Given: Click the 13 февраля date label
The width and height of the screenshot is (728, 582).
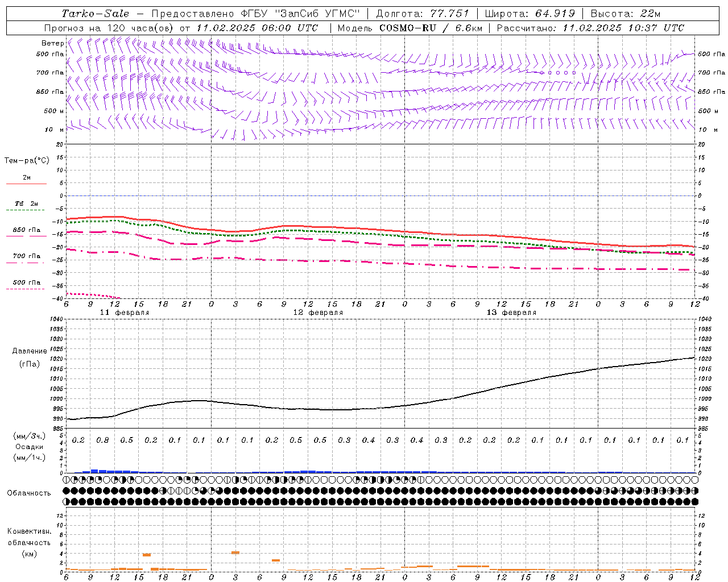Looking at the screenshot, I should (x=511, y=313).
